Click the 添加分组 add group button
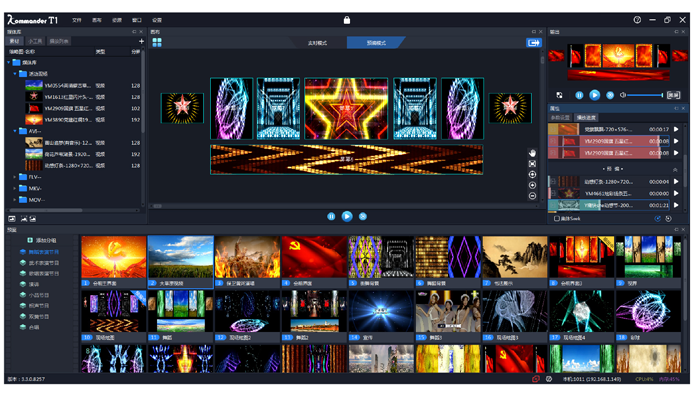The width and height of the screenshot is (696, 401). pyautogui.click(x=44, y=240)
